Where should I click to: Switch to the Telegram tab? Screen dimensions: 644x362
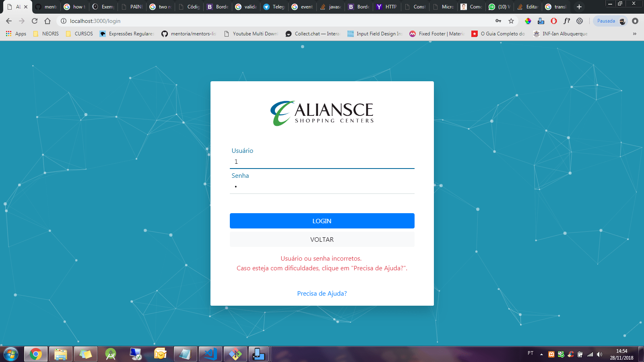point(274,7)
